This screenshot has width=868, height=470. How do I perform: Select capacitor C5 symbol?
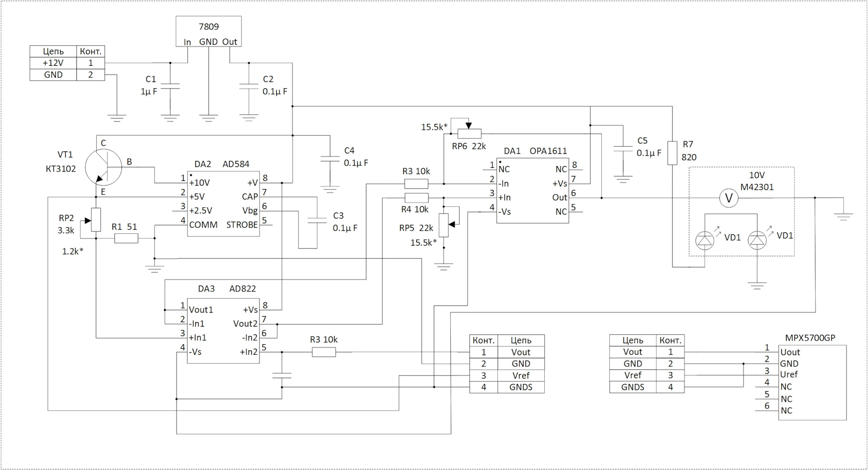click(623, 148)
